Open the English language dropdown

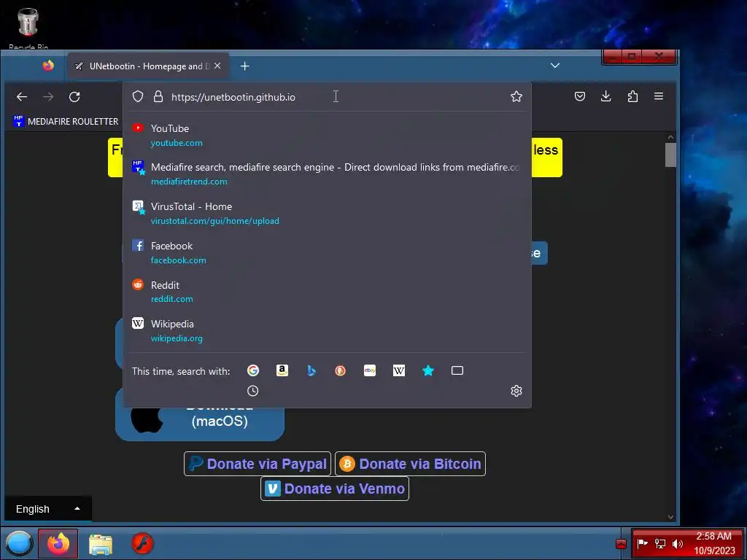coord(47,509)
